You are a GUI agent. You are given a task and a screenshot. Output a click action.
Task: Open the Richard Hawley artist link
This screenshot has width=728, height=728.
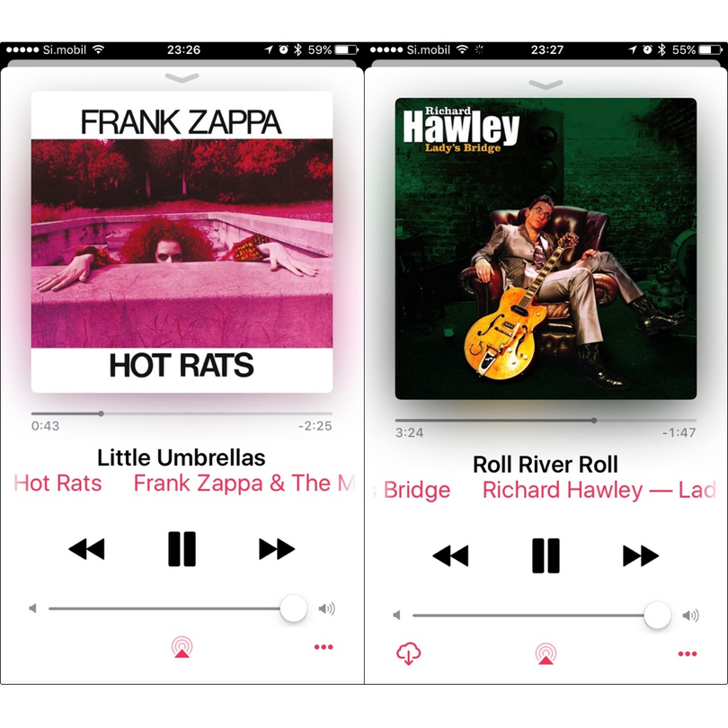coord(599,490)
